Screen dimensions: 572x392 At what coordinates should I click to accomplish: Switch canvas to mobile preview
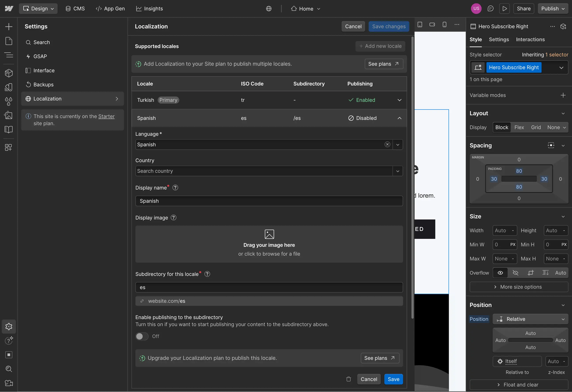444,24
